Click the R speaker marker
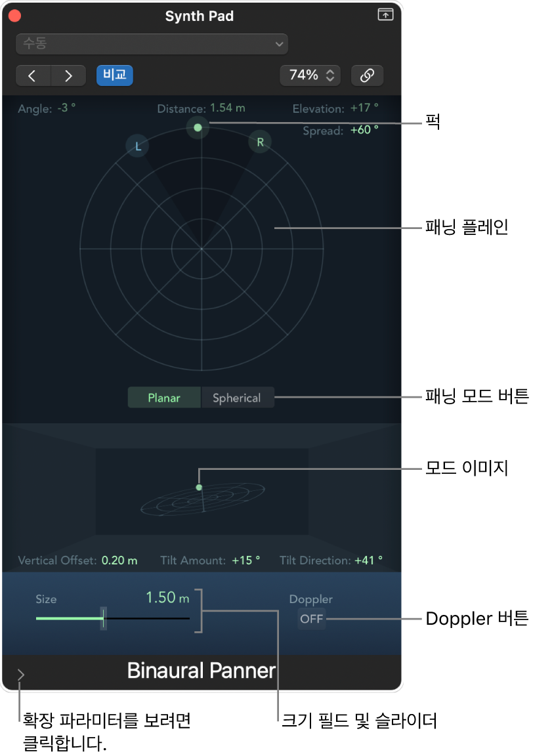 tap(260, 142)
